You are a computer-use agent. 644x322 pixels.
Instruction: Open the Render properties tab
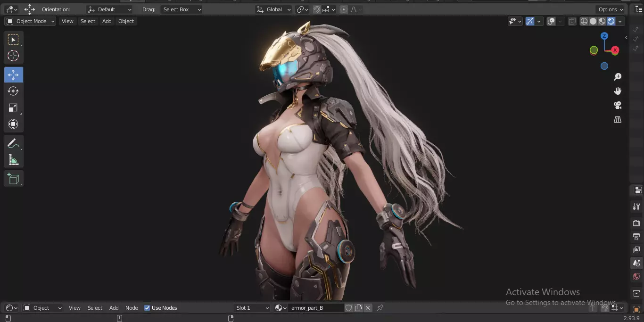pyautogui.click(x=636, y=223)
